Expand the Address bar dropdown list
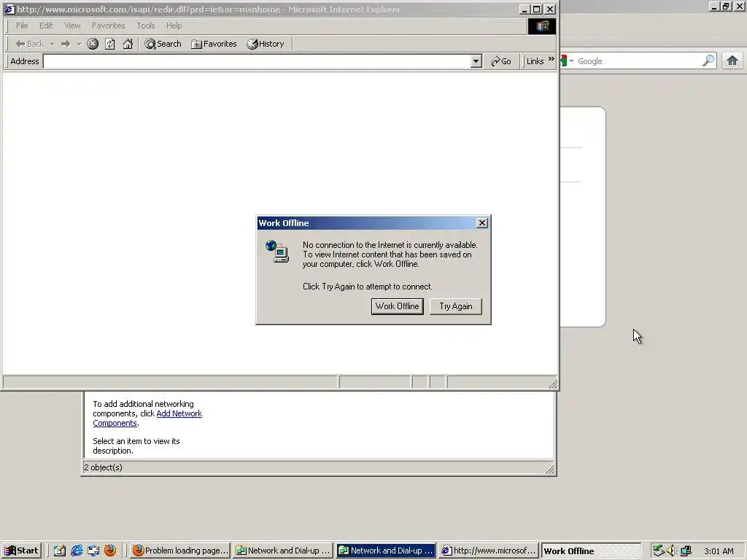The height and width of the screenshot is (560, 747). [476, 61]
